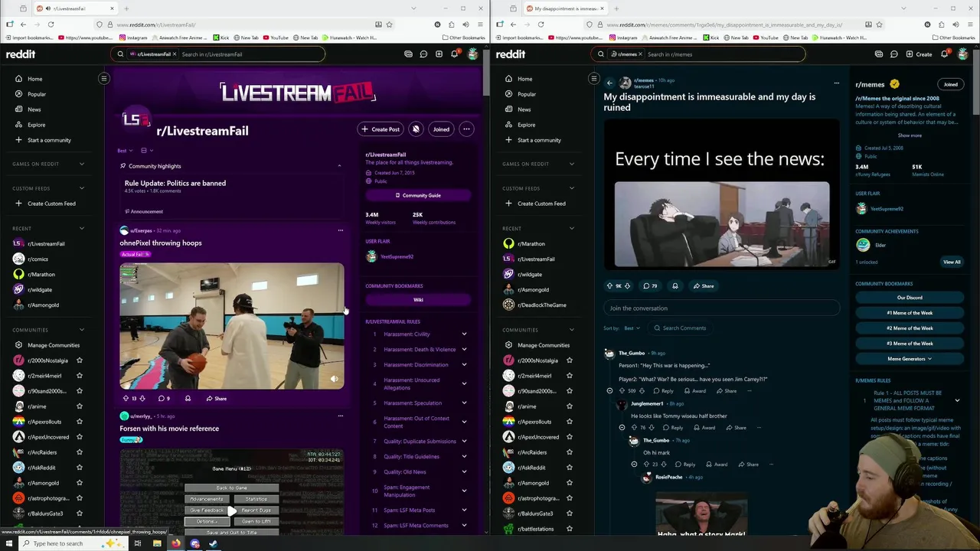Image resolution: width=980 pixels, height=551 pixels.
Task: Open Our Discord bookmark in r/memes
Action: tap(910, 298)
